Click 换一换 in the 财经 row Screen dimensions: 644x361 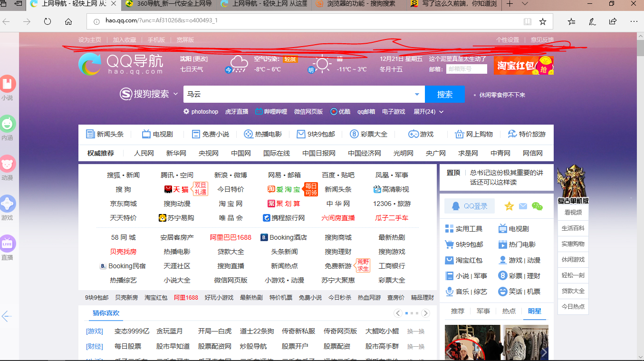point(416,346)
